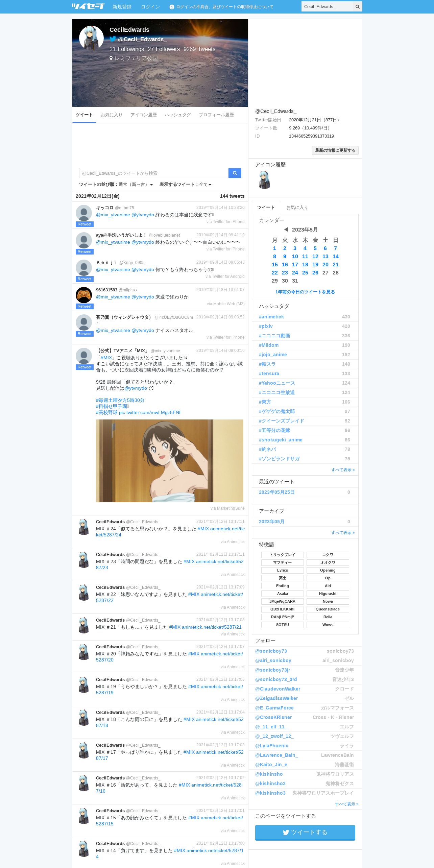The image size is (434, 868).
Task: Show all hashtags すべて表示 link
Action: pos(343,470)
